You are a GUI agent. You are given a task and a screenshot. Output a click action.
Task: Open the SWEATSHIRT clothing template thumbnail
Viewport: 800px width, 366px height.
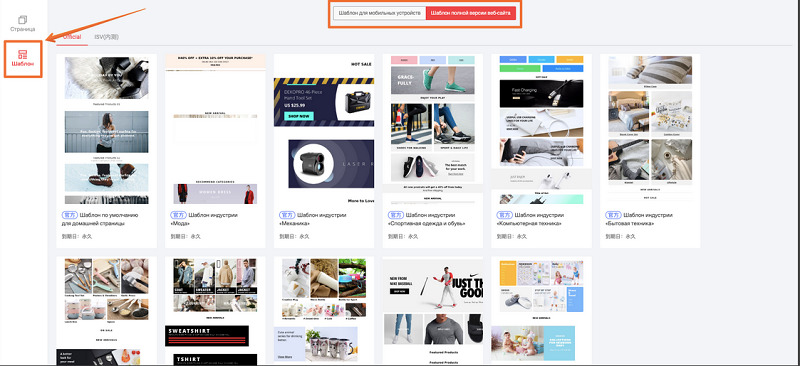coord(215,311)
